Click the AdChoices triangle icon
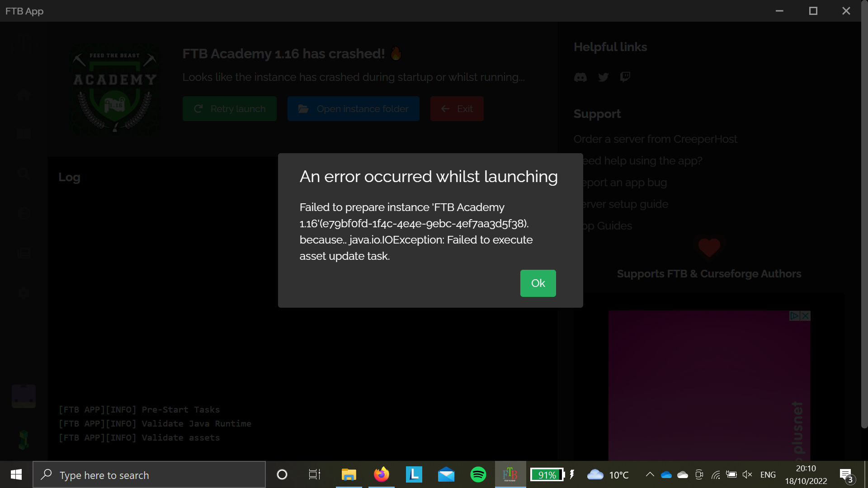The image size is (868, 488). (794, 316)
